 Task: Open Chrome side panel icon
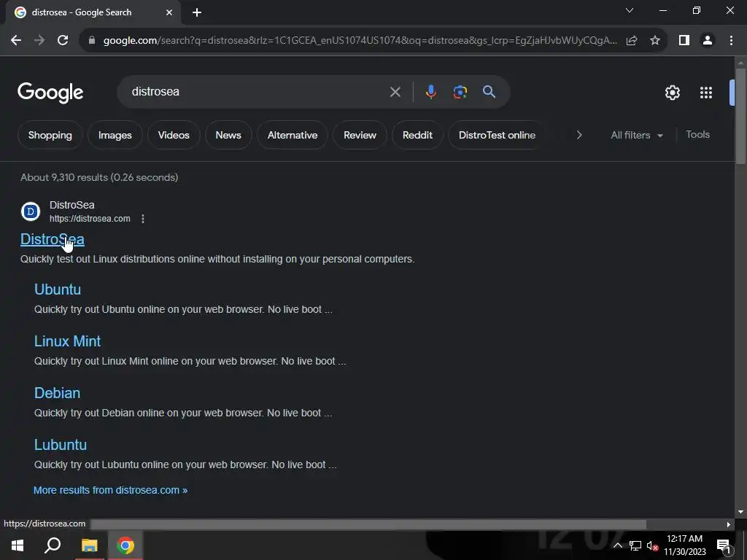(684, 41)
